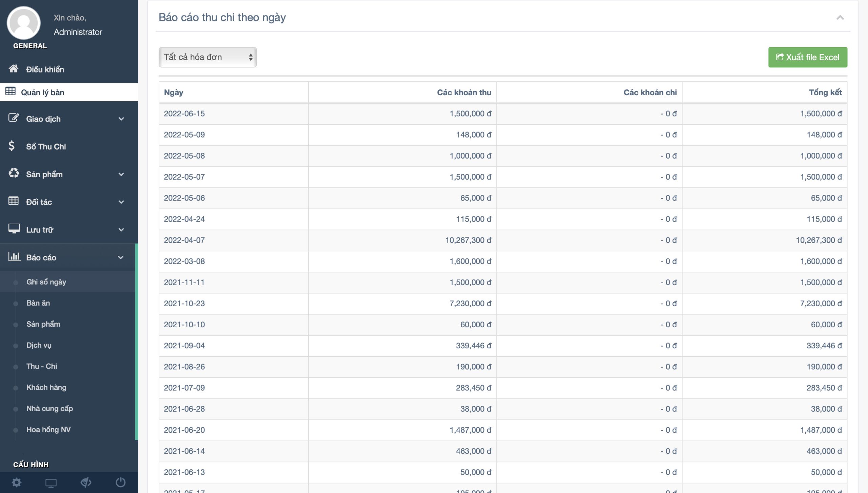Viewport: 868px width, 493px height.
Task: Click Xuất file Excel button
Action: [x=807, y=57]
